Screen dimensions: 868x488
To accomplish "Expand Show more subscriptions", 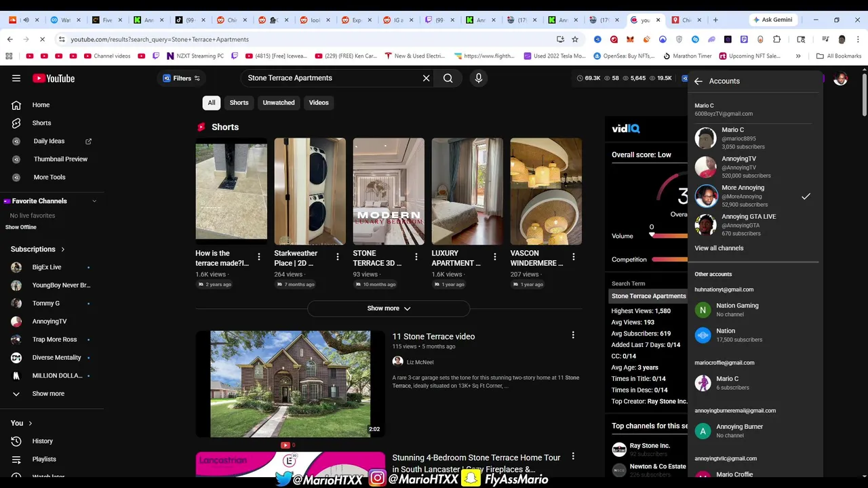I will point(48,394).
